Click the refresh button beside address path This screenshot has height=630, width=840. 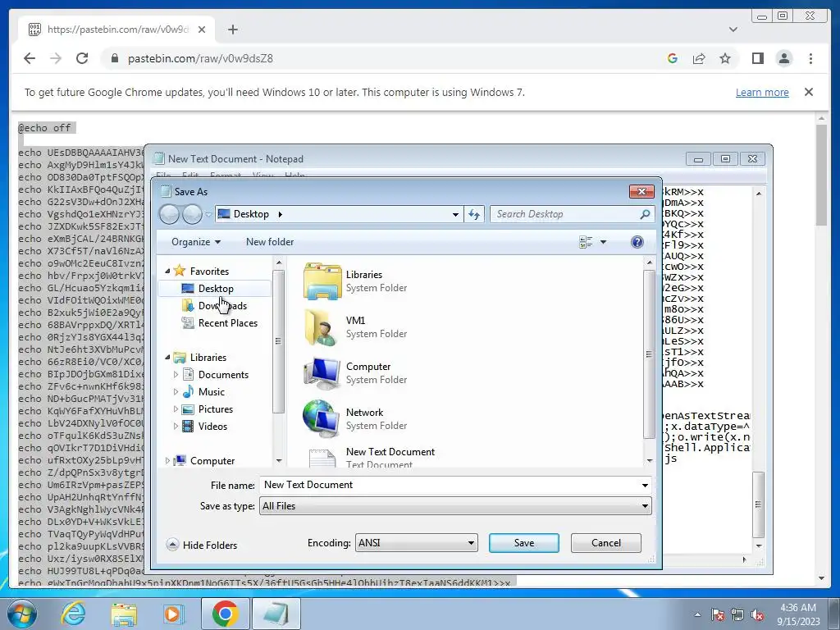point(474,214)
